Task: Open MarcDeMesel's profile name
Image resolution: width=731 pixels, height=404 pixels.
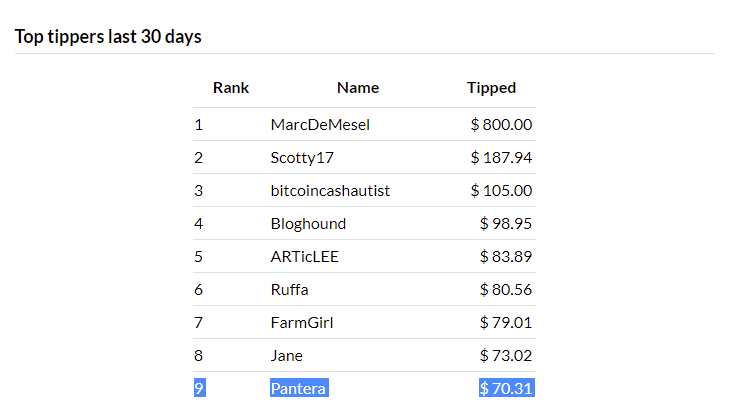Action: [320, 124]
